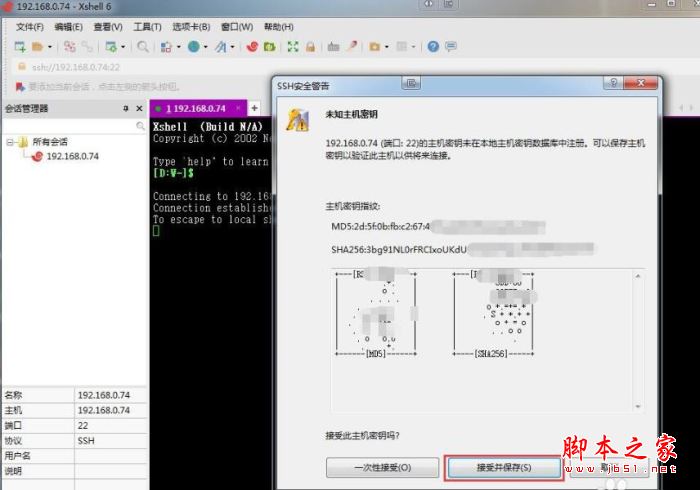700x490 pixels.
Task: Pin the 会话管理器 panel with pushpin icon
Action: click(x=125, y=108)
